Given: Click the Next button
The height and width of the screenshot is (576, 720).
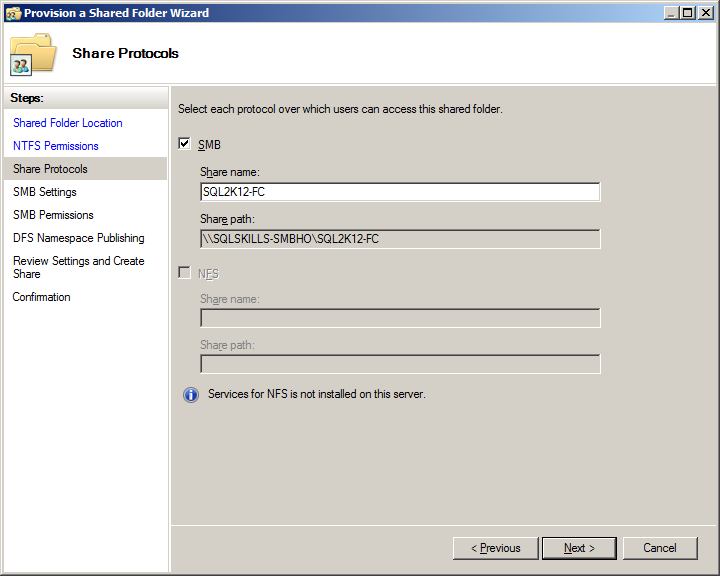Looking at the screenshot, I should [x=579, y=548].
